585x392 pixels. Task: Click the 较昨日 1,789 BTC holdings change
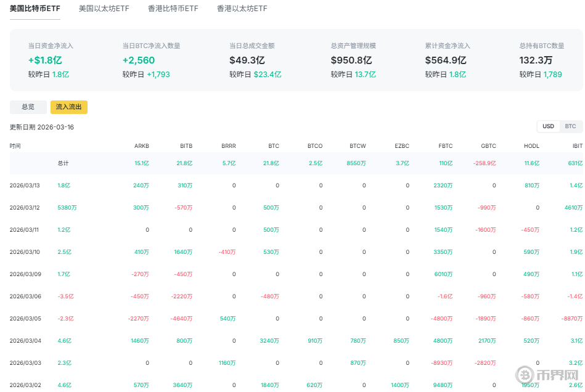(x=541, y=75)
